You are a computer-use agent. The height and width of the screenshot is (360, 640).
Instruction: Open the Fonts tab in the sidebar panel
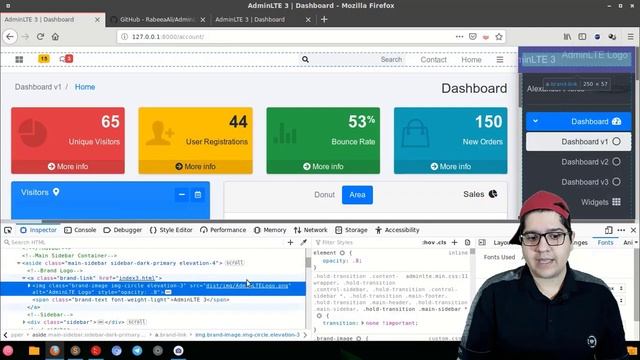[605, 242]
